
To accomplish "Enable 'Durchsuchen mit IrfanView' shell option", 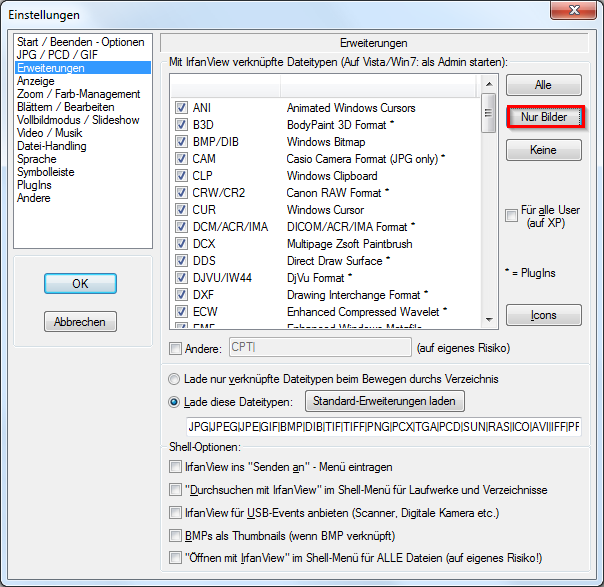I will click(x=175, y=490).
